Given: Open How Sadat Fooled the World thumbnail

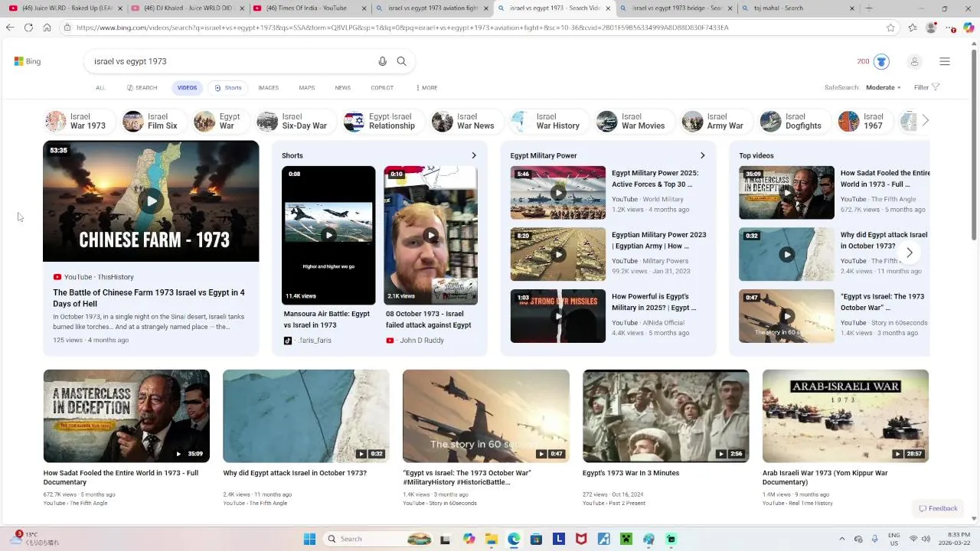Looking at the screenshot, I should click(x=126, y=416).
